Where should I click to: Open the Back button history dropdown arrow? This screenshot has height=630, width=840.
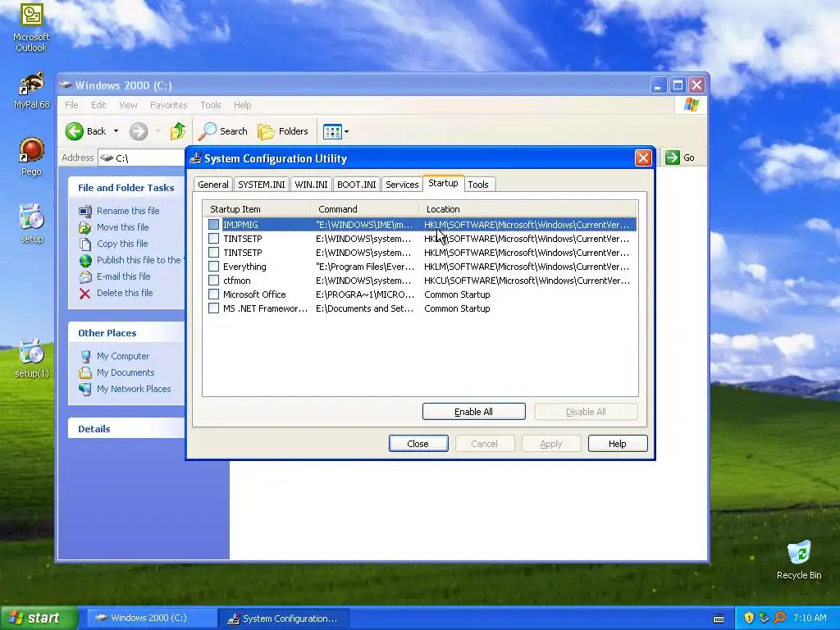click(116, 131)
